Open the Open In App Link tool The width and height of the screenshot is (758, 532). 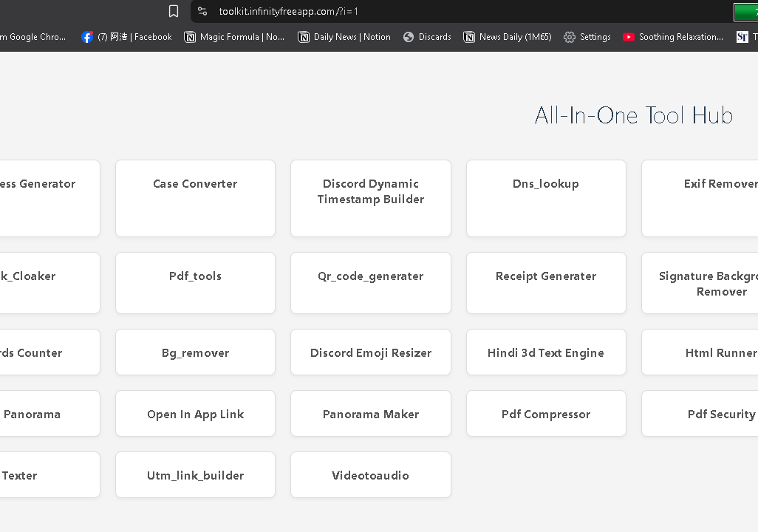(x=195, y=414)
